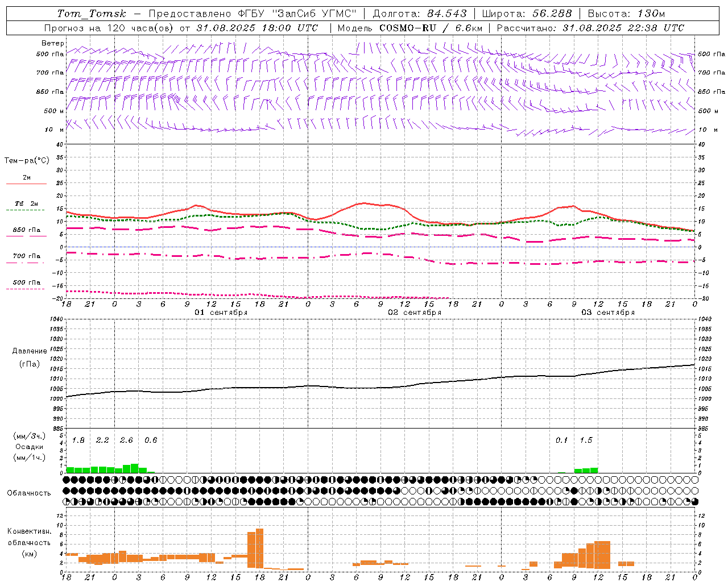Click the 03 сентября date label
This screenshot has width=728, height=582.
pyautogui.click(x=608, y=313)
